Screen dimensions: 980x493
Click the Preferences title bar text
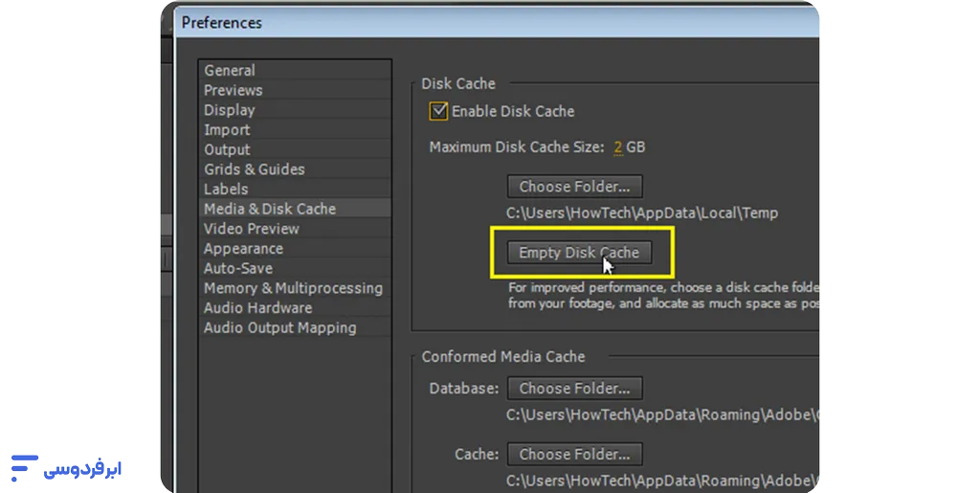tap(221, 23)
